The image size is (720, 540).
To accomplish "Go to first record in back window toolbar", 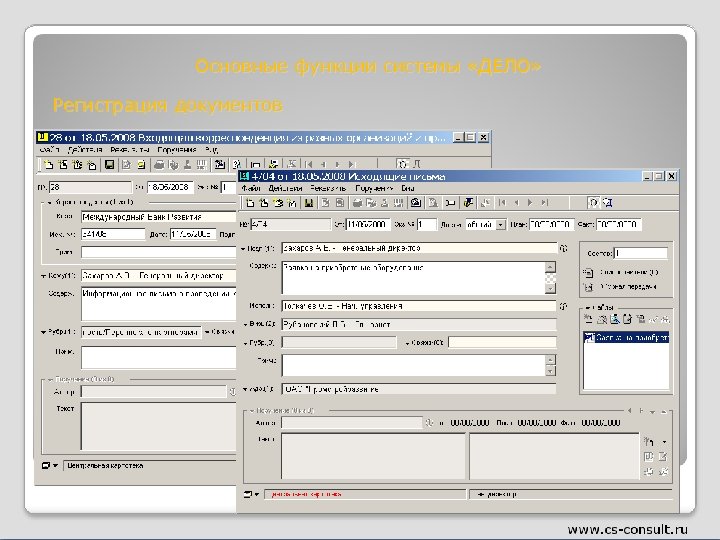I will point(309,164).
